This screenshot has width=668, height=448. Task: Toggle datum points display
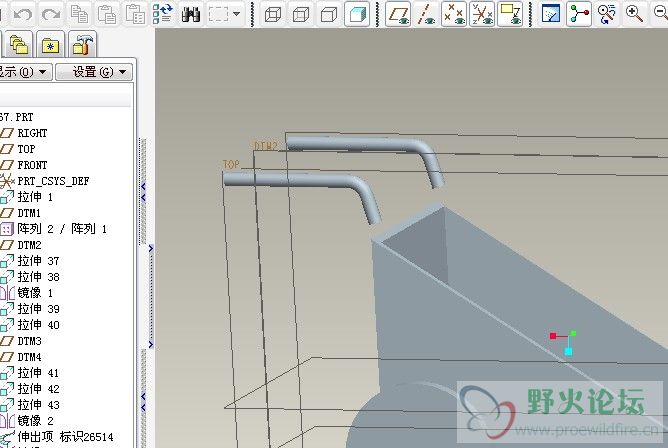(x=453, y=14)
